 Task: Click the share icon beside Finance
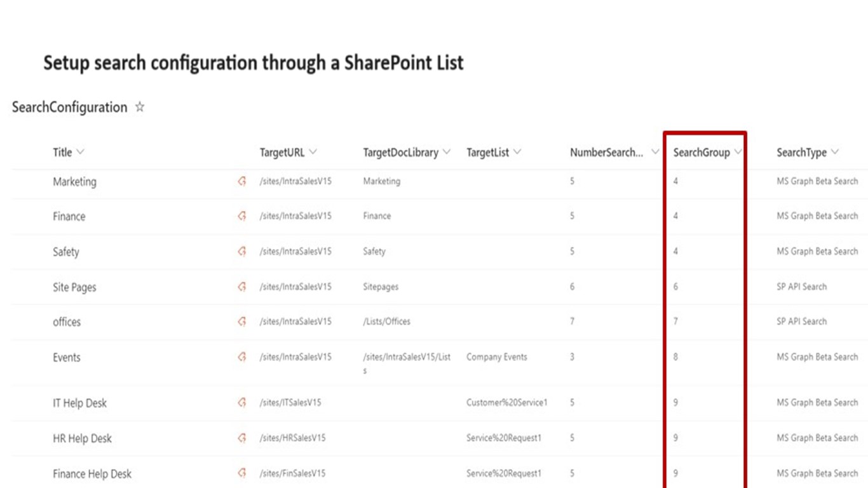pos(241,217)
